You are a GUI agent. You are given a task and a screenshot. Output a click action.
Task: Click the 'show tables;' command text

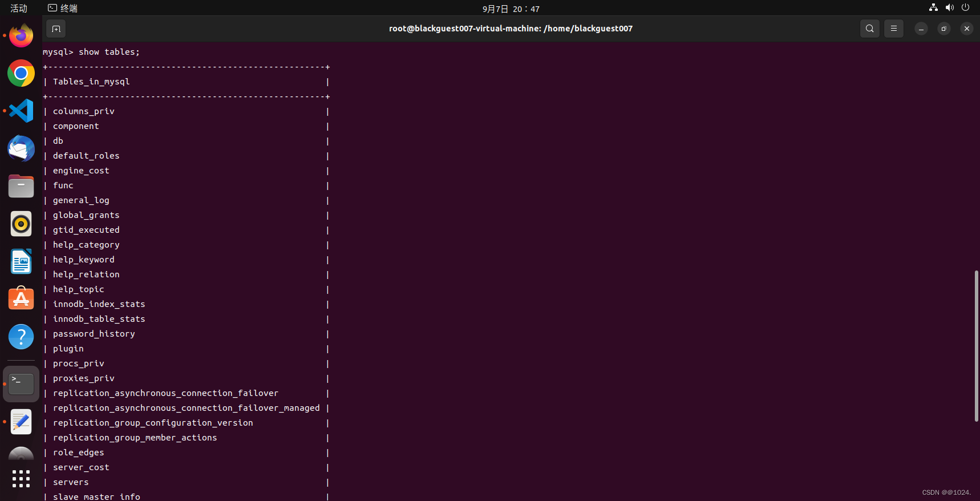(x=109, y=52)
